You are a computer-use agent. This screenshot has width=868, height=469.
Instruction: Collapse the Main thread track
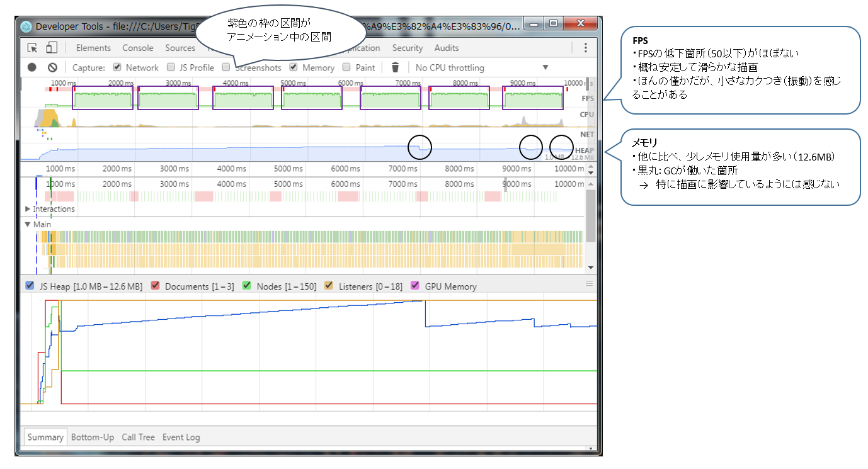click(x=27, y=224)
